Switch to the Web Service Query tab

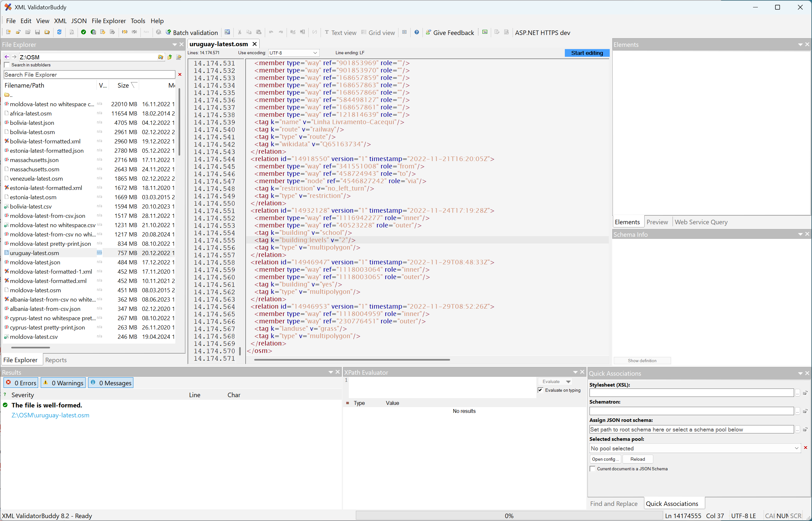pyautogui.click(x=701, y=222)
